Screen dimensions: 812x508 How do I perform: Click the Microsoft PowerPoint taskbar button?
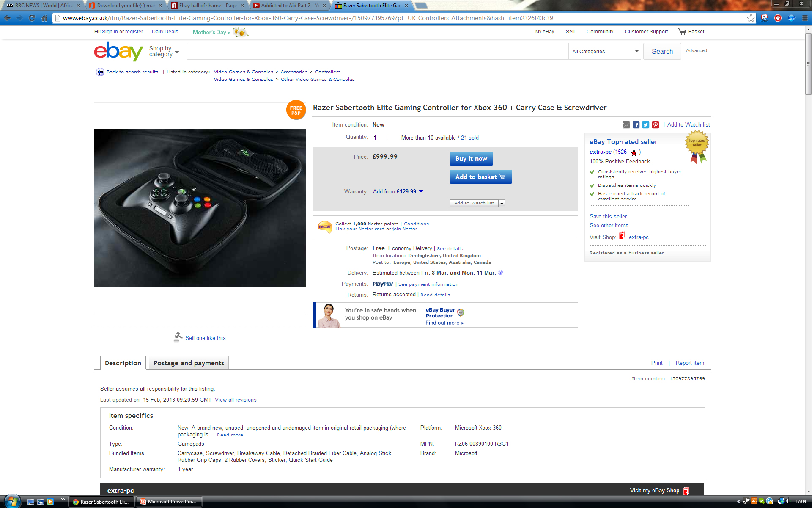click(170, 502)
